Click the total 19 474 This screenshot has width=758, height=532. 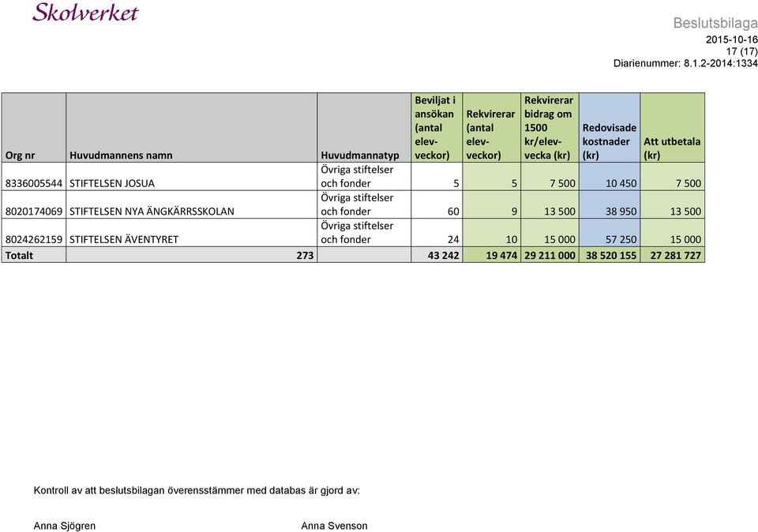point(501,255)
